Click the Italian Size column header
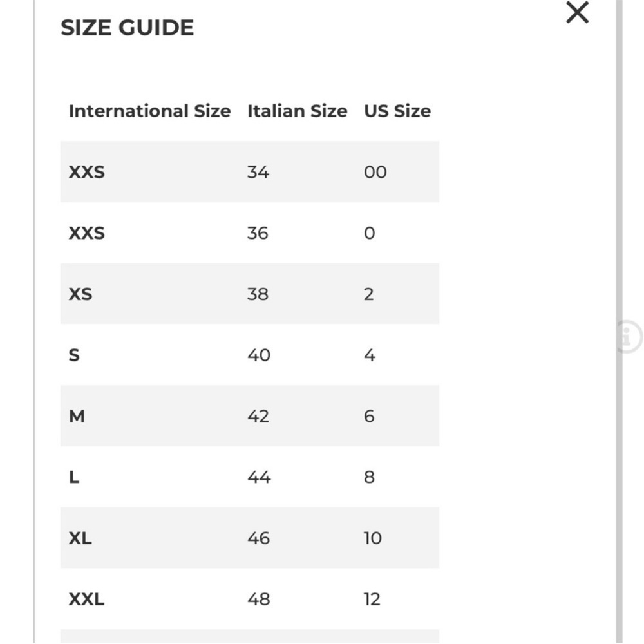 tap(297, 111)
